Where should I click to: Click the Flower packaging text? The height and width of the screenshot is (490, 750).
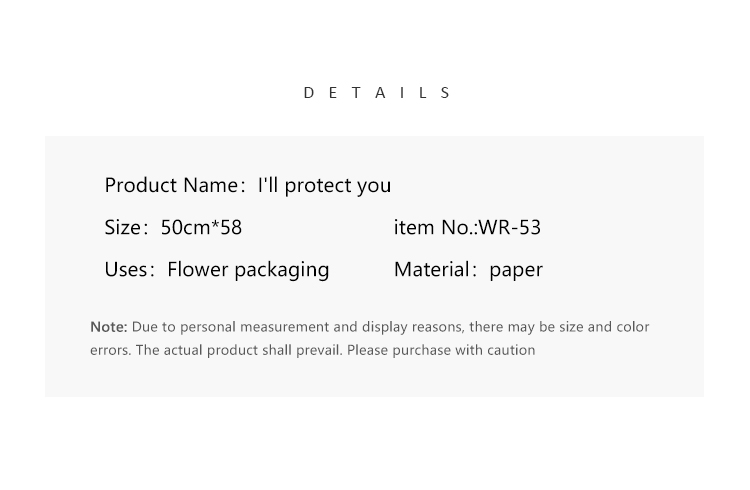[248, 270]
